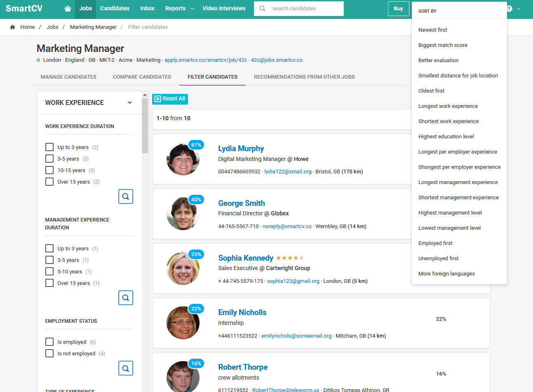
Task: Enable management experience '3-5 years' (1)
Action: coord(49,260)
